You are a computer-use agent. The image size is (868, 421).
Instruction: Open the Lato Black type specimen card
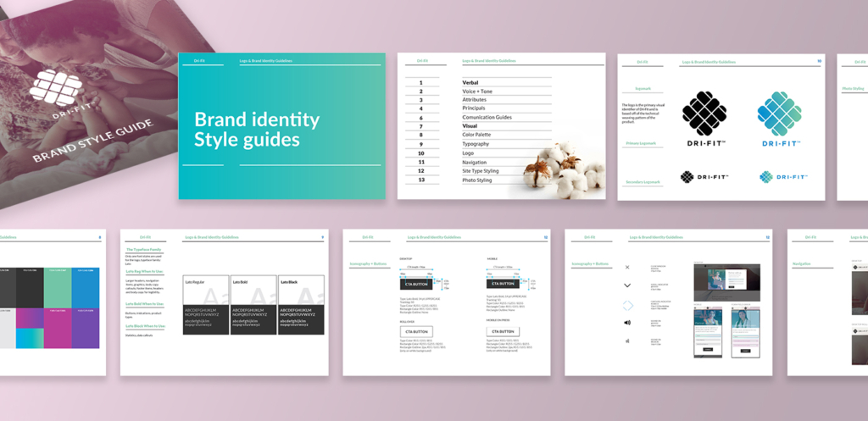[x=301, y=305]
